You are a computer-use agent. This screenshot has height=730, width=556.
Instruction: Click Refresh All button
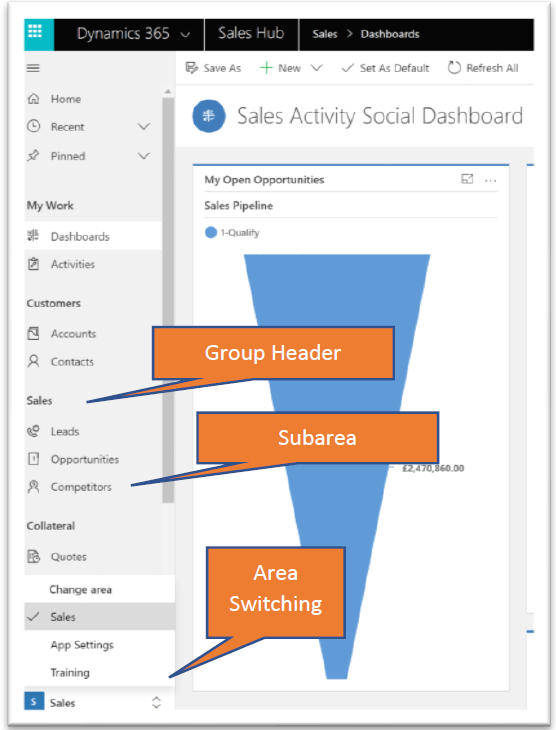click(483, 68)
